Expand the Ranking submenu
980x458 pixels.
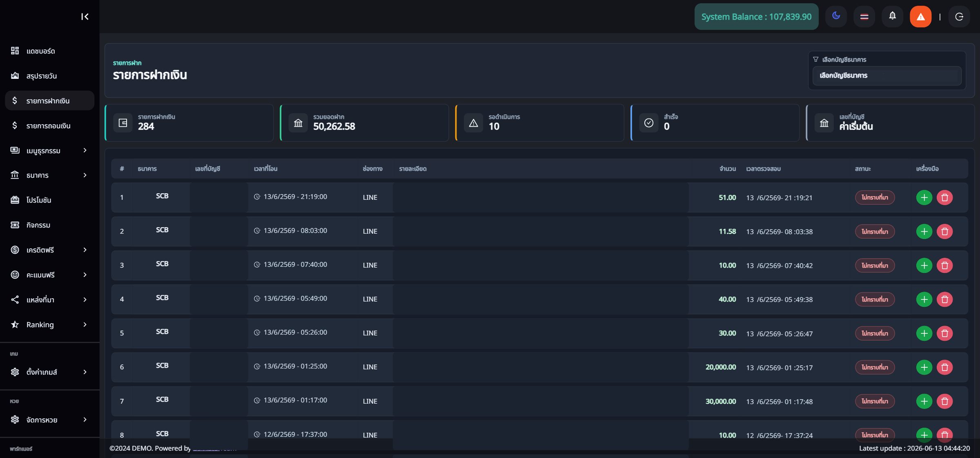pyautogui.click(x=49, y=325)
